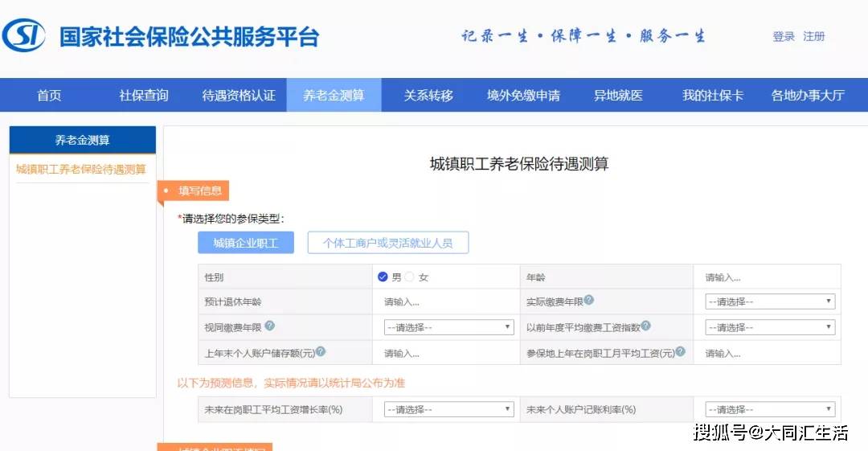Click the 国家社会保险公共服务平台 title
This screenshot has height=451, width=868.
pyautogui.click(x=190, y=36)
